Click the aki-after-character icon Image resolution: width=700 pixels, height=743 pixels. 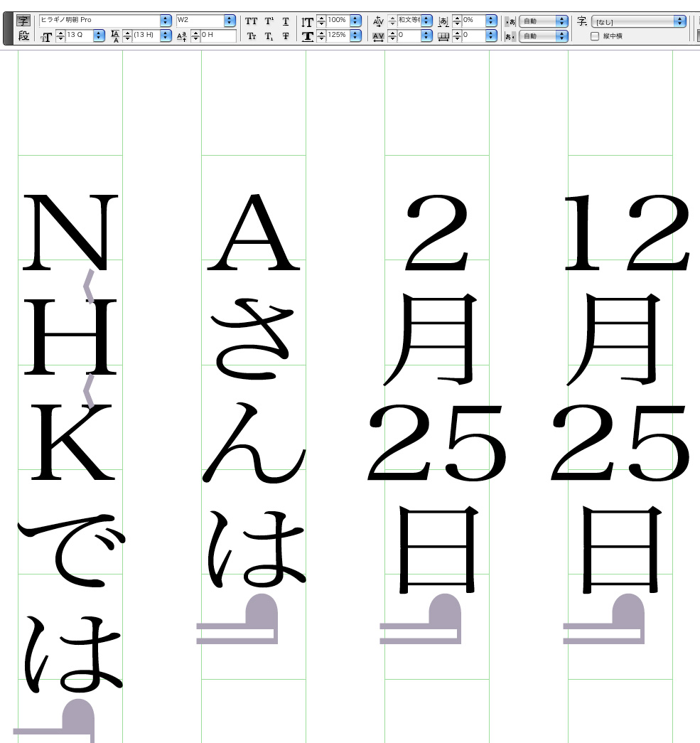click(510, 36)
